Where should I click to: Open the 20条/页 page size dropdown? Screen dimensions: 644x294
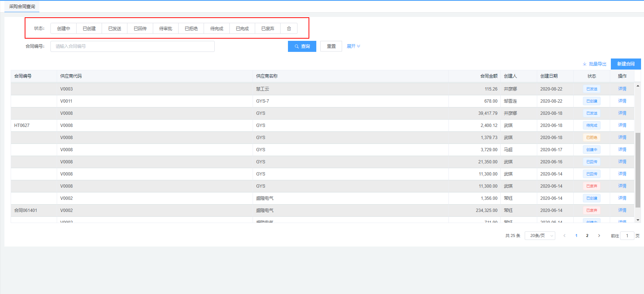point(540,236)
